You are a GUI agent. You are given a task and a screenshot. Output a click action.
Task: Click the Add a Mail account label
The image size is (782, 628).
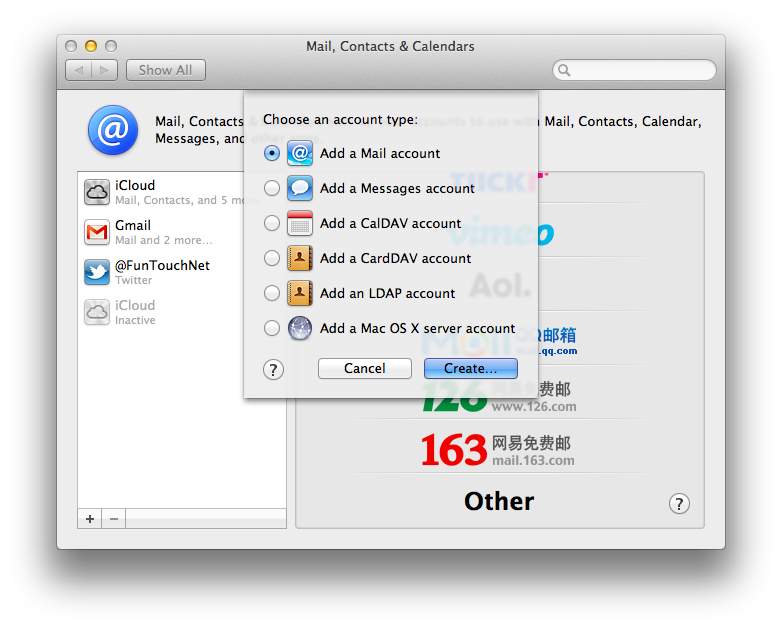click(380, 153)
